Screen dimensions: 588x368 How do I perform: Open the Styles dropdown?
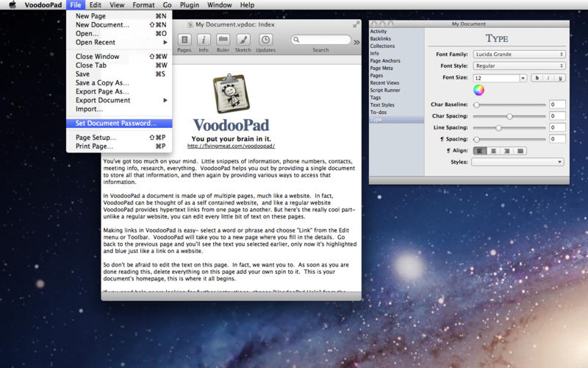coord(517,162)
